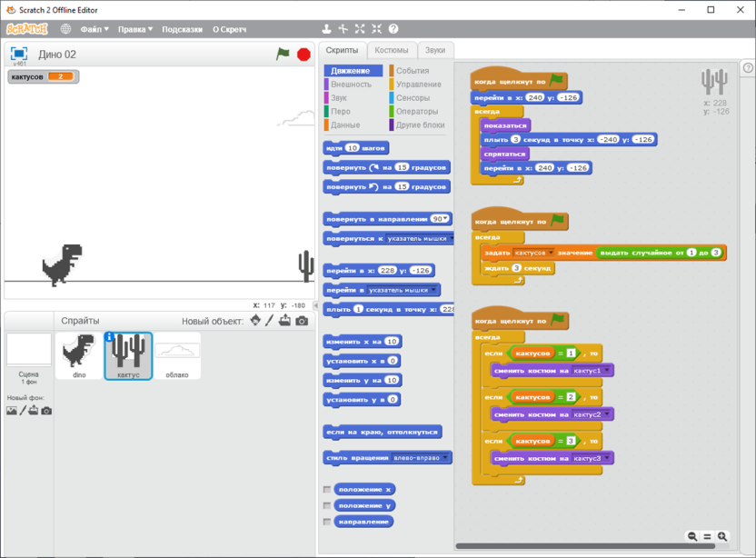Open the Правка menu
Viewport: 756px width, 558px height.
click(135, 29)
